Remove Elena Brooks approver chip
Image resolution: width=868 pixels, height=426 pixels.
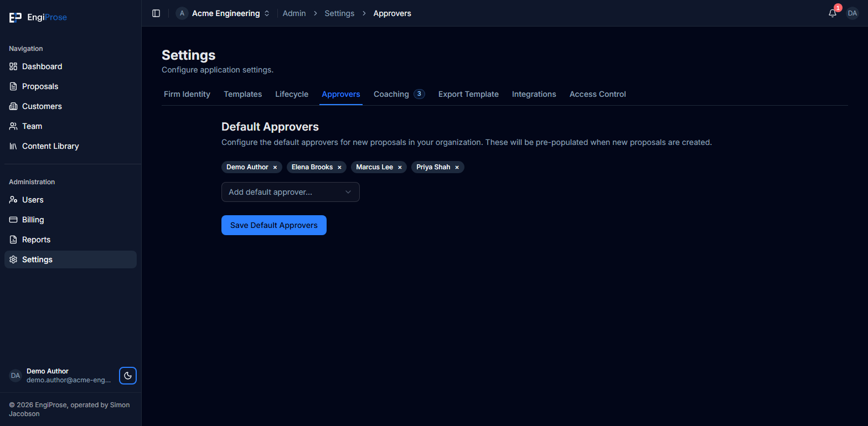pyautogui.click(x=339, y=167)
